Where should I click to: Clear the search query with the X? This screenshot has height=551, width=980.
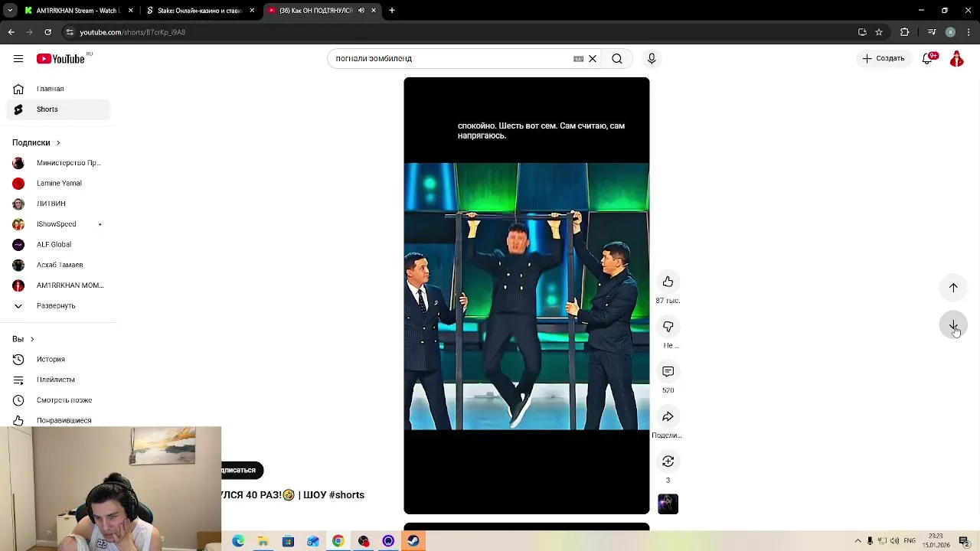pos(593,59)
